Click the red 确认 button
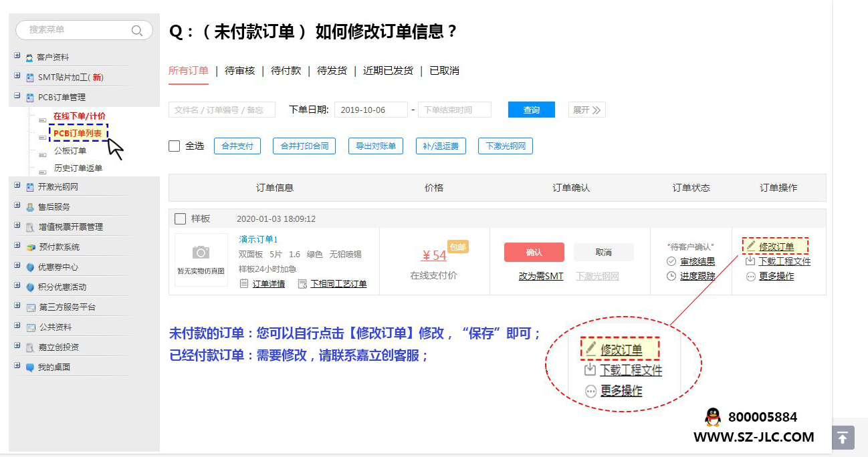The height and width of the screenshot is (457, 868). [534, 253]
